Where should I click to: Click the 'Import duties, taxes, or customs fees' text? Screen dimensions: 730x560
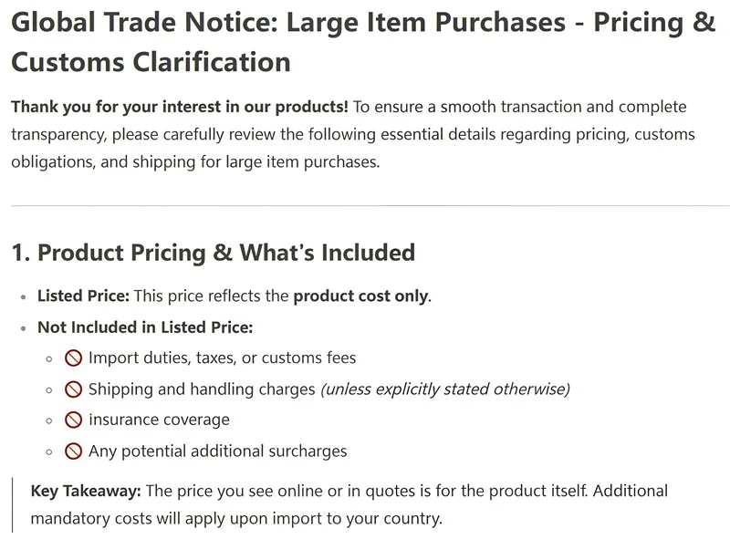[222, 358]
